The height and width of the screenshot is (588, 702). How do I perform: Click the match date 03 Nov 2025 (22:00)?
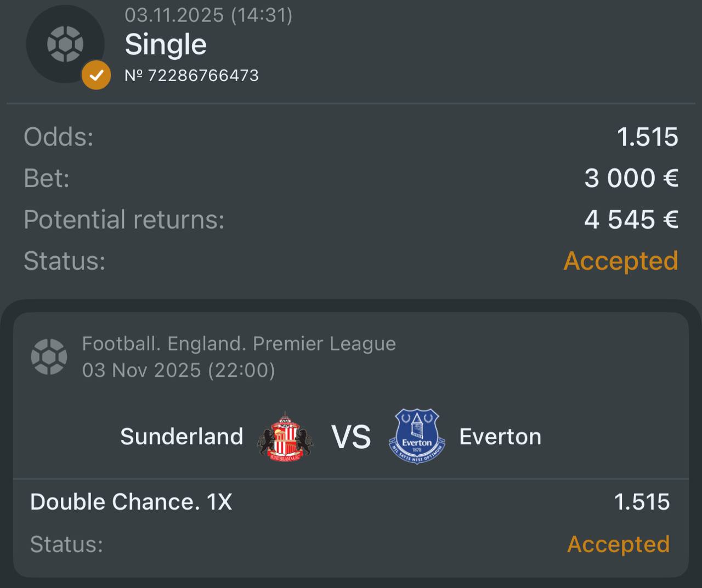[178, 370]
